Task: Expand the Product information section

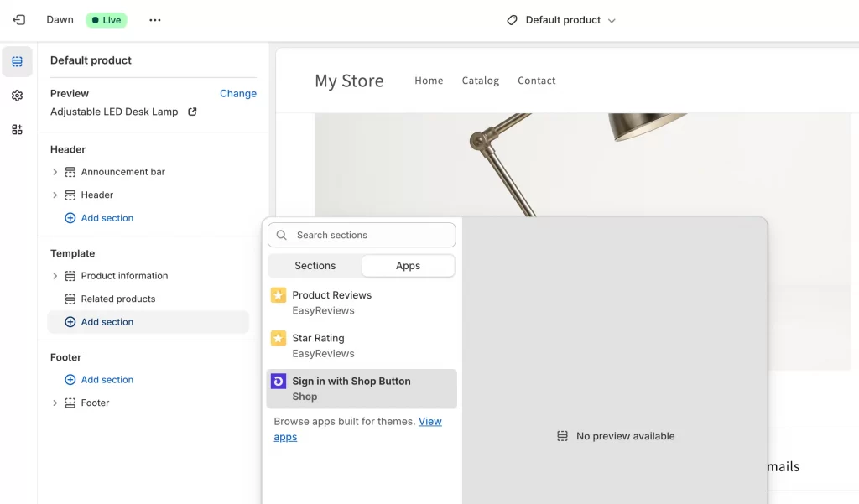Action: (55, 276)
